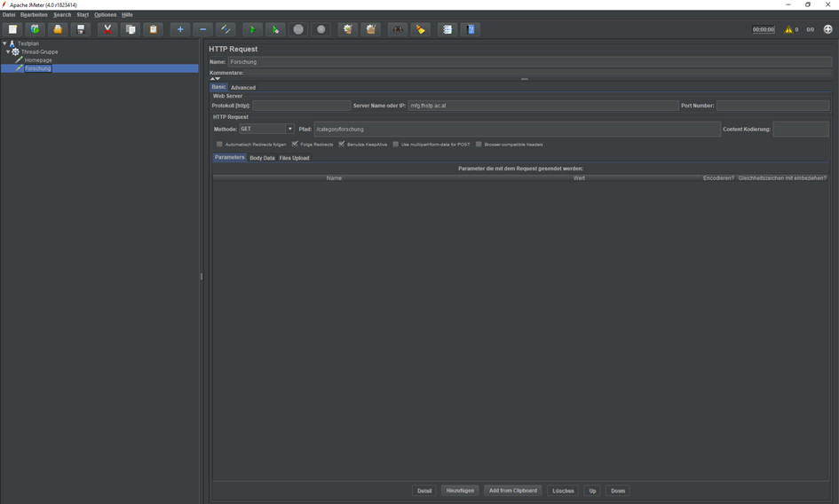Open Search with binoculars icon
Image resolution: width=839 pixels, height=504 pixels.
click(398, 29)
